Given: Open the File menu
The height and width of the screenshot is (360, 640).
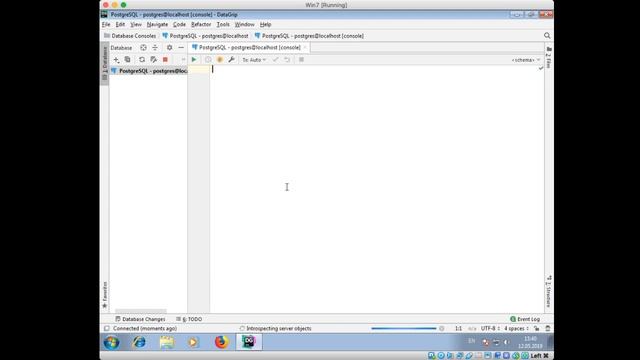Looking at the screenshot, I should coord(106,24).
